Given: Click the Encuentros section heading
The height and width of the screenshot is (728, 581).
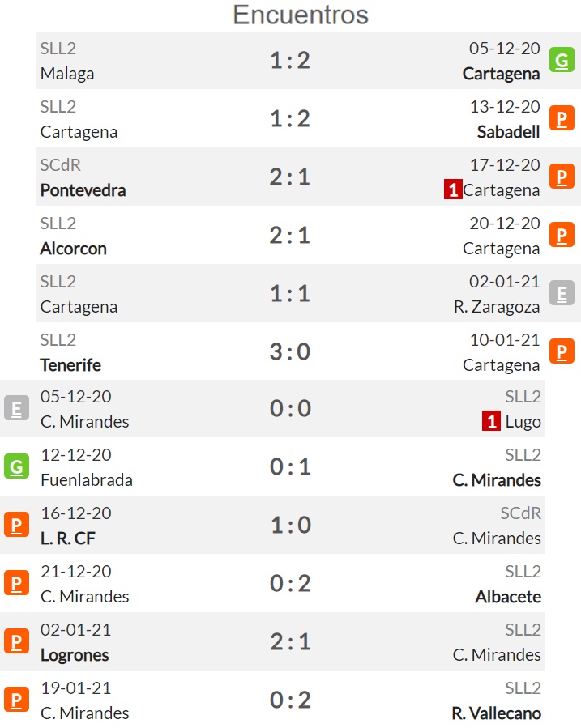Looking at the screenshot, I should (x=301, y=15).
